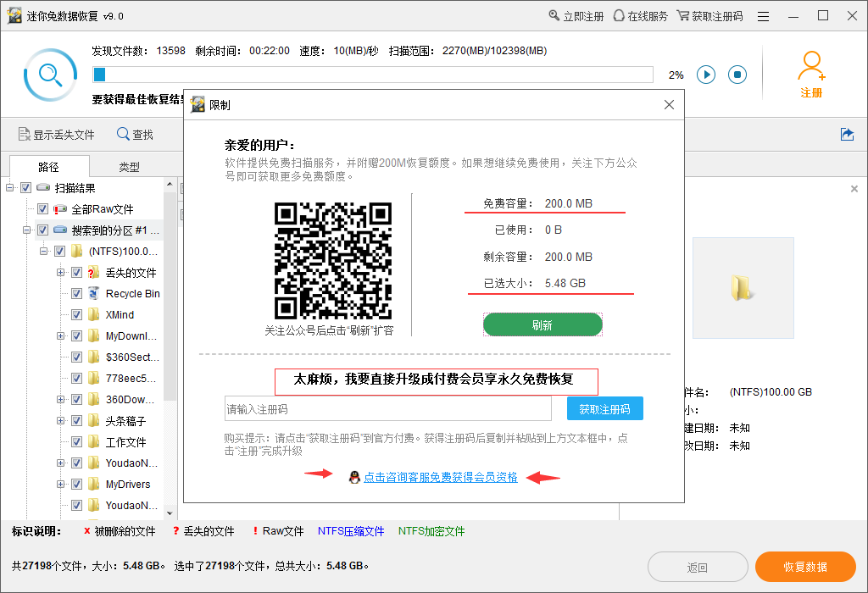Open the hamburger menu in title bar
Image resolution: width=868 pixels, height=593 pixels.
[764, 17]
